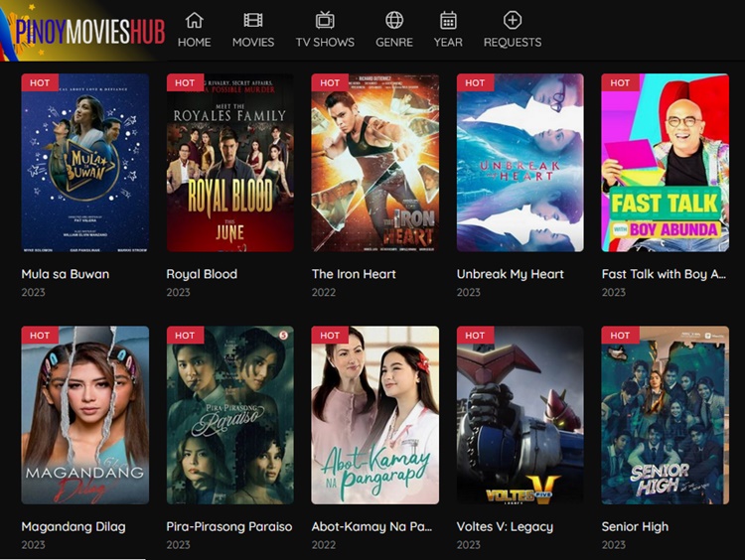Click the 2023 year under Royal Blood

(x=178, y=293)
